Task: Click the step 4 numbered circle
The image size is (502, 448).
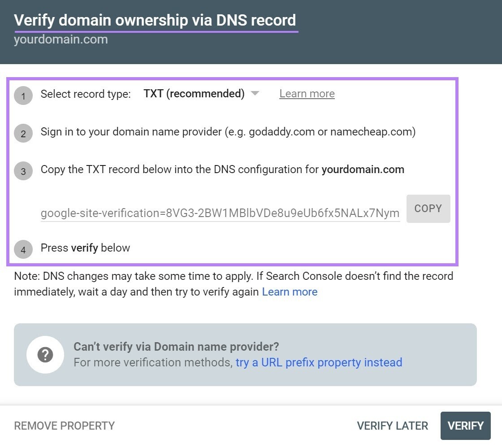Action: point(23,250)
